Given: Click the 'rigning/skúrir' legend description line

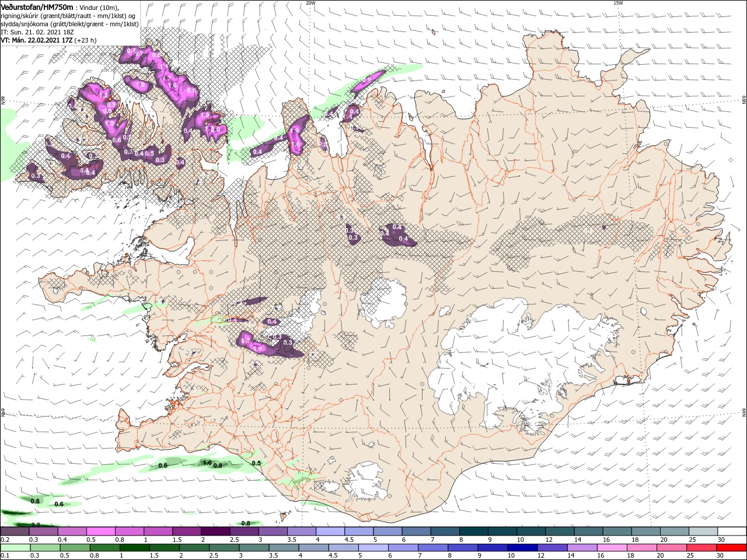Looking at the screenshot, I should (x=68, y=16).
